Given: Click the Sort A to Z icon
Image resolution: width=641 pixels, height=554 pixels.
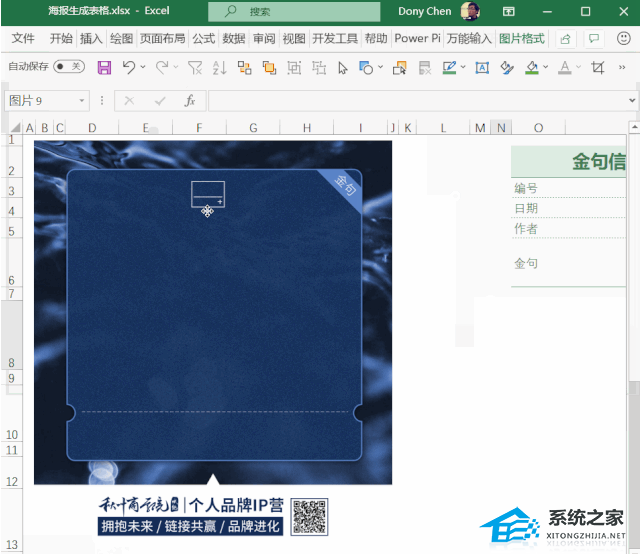Looking at the screenshot, I should point(220,67).
